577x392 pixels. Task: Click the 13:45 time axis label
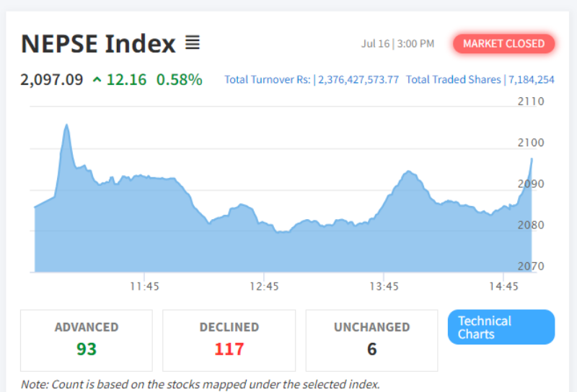(384, 287)
